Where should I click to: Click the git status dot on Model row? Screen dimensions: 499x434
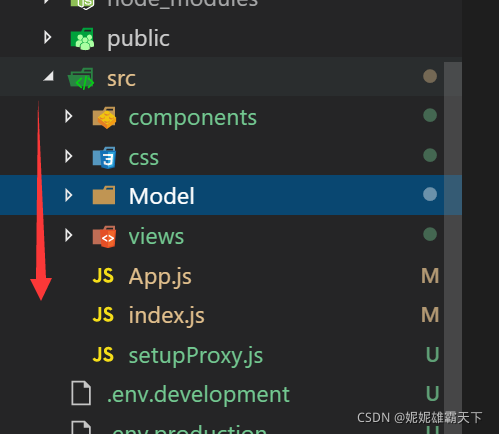[430, 194]
